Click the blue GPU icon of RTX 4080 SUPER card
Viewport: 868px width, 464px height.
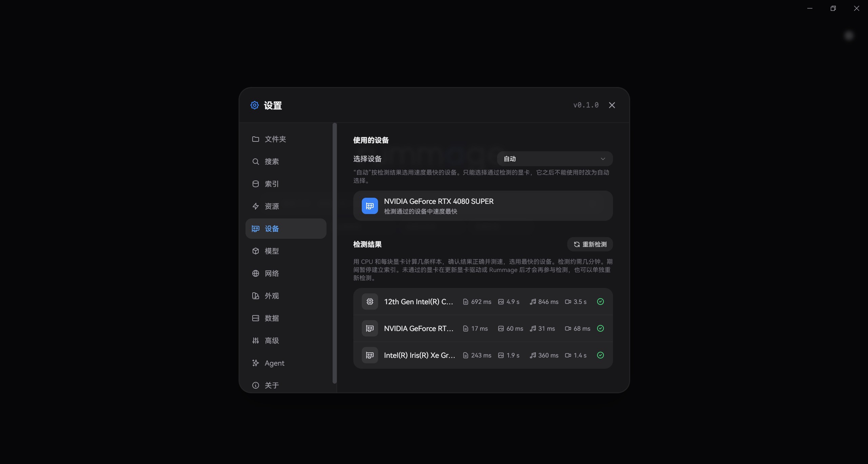[370, 206]
